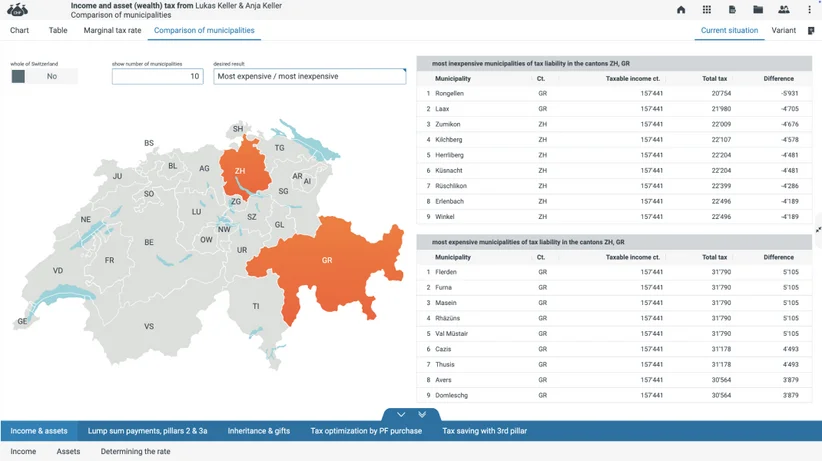Click the clients people icon
Screen dimensions: 822x461
(784, 9)
